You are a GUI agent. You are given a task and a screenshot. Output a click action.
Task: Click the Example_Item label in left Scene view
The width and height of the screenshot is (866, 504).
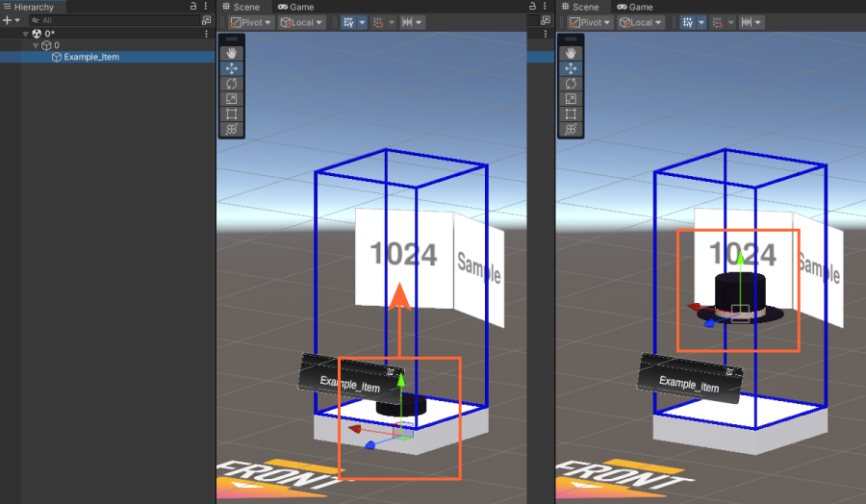click(x=349, y=383)
